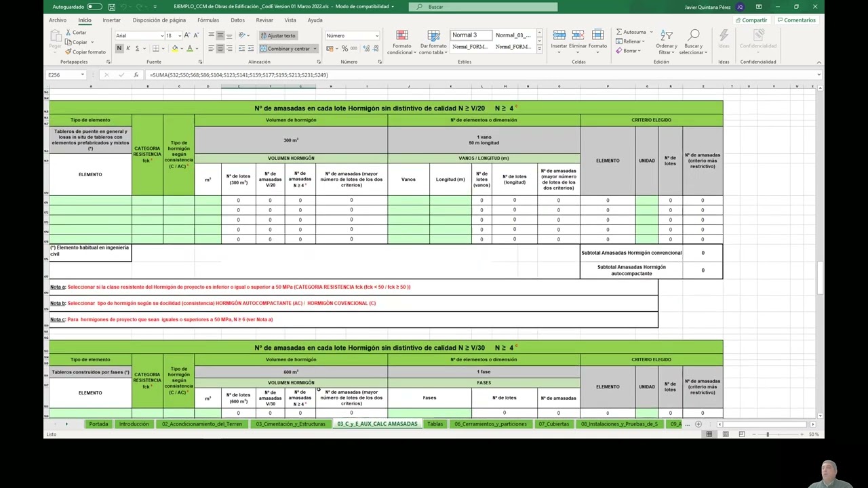Click the borders icon in Fuente group
This screenshot has width=868, height=488.
(155, 48)
